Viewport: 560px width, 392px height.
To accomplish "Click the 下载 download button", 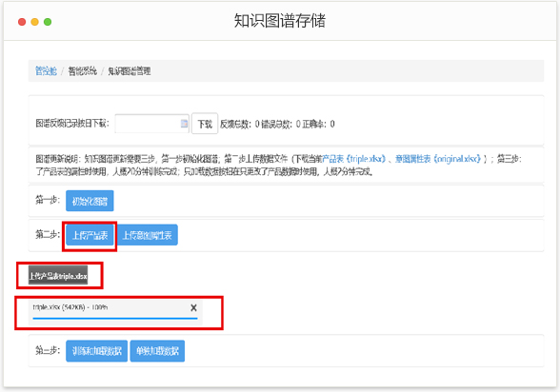I will tap(205, 124).
